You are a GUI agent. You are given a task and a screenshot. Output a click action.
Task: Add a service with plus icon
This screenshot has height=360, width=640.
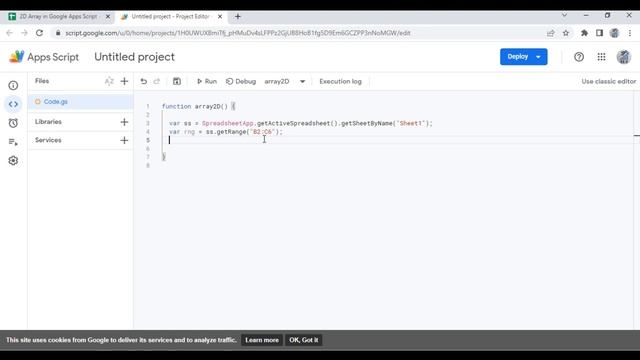[x=124, y=140]
